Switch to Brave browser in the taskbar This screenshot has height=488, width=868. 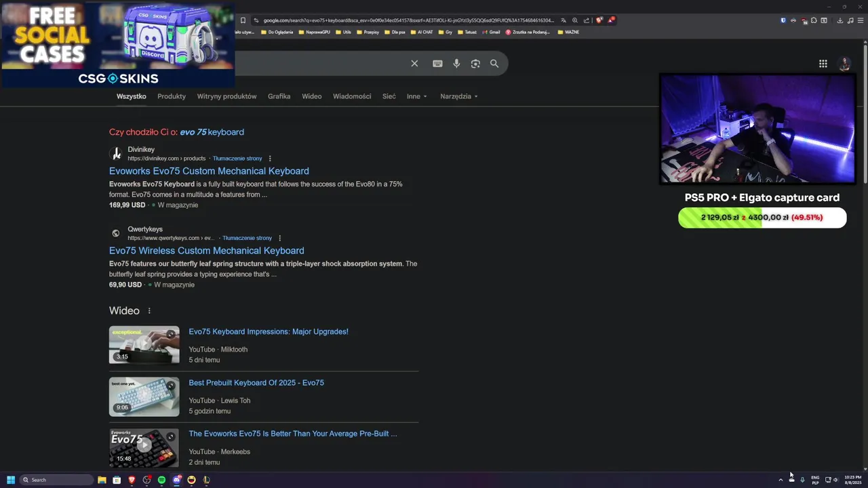coord(132,480)
